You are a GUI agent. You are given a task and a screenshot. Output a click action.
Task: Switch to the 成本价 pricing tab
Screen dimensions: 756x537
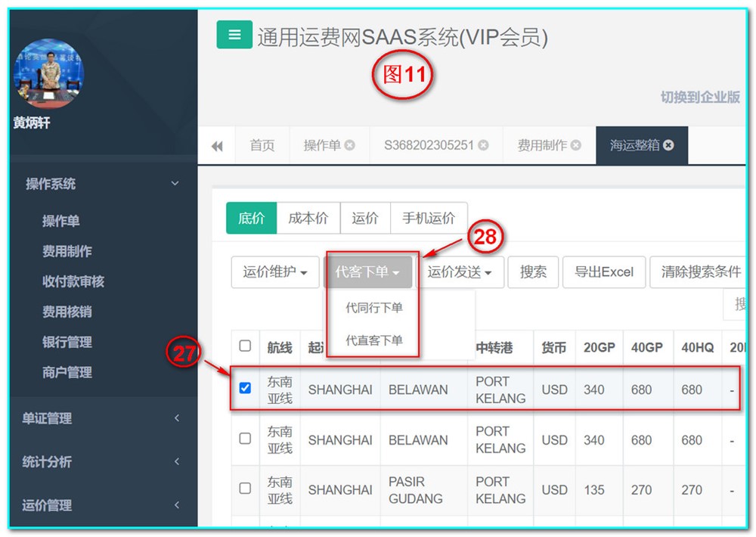pyautogui.click(x=308, y=218)
